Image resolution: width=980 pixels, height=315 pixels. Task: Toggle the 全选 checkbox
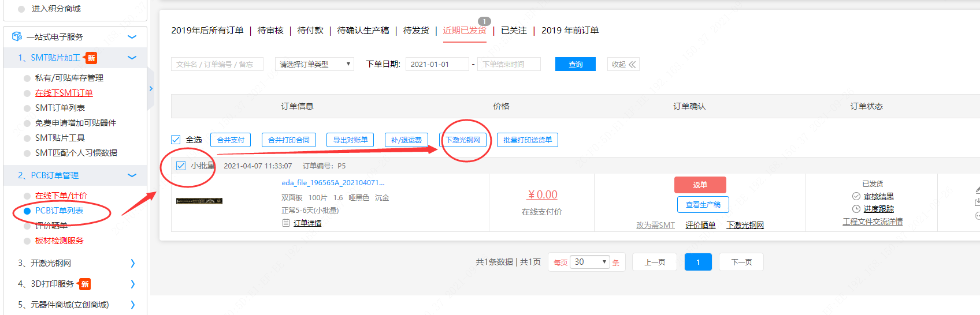pyautogui.click(x=176, y=140)
